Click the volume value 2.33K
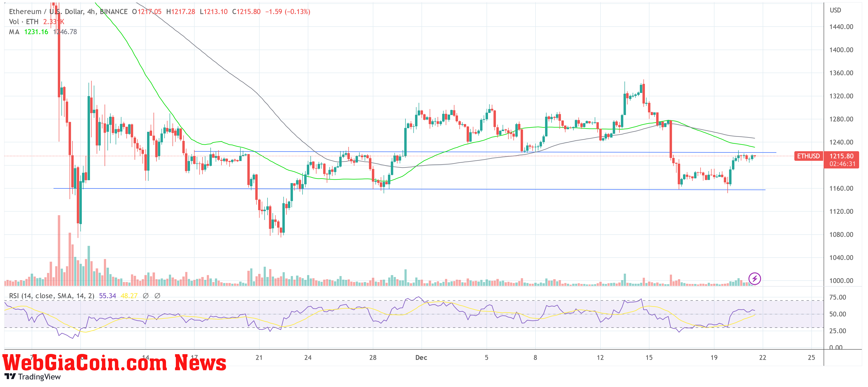This screenshot has width=868, height=387. pos(54,22)
